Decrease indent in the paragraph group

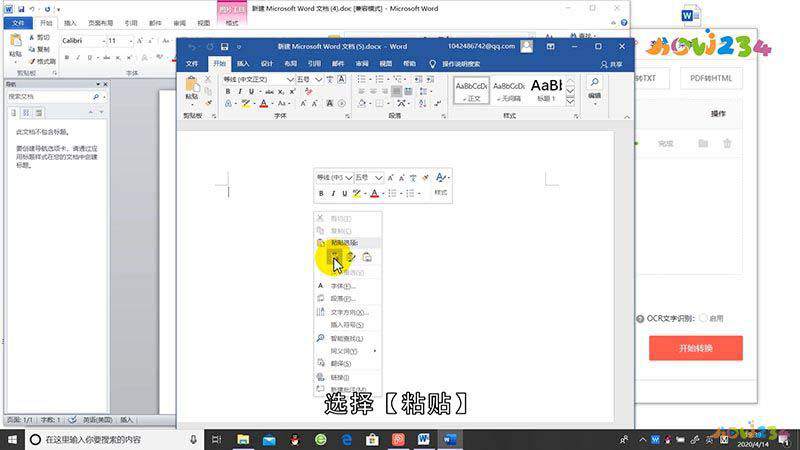(418, 79)
